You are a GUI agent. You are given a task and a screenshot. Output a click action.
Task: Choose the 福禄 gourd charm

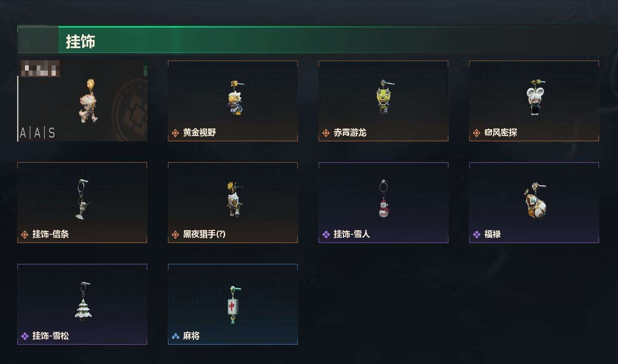[534, 203]
